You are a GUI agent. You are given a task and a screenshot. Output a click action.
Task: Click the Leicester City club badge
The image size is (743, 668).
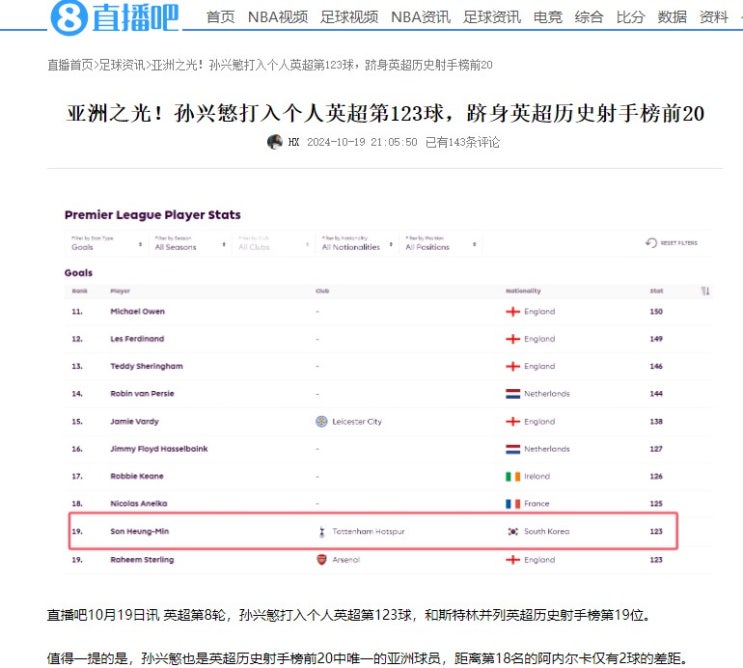point(321,421)
